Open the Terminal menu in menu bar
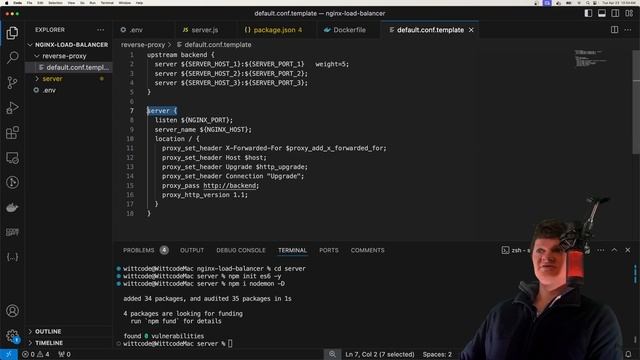 pos(107,2)
